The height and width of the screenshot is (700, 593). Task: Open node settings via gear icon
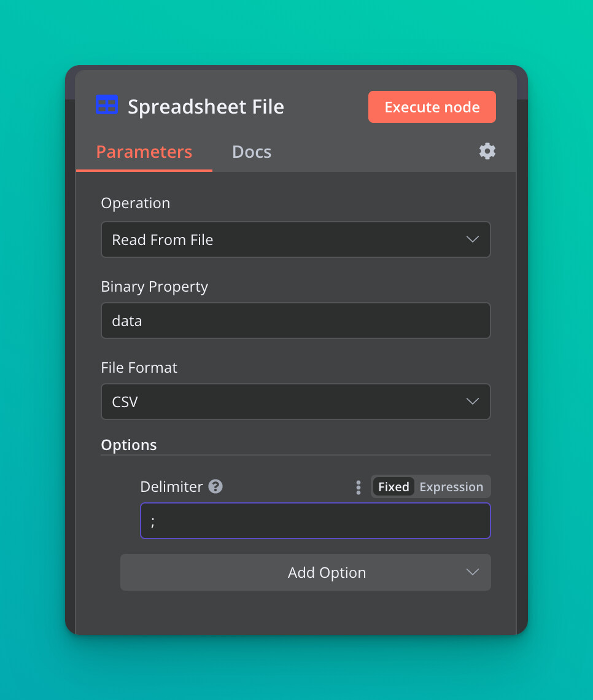(487, 151)
